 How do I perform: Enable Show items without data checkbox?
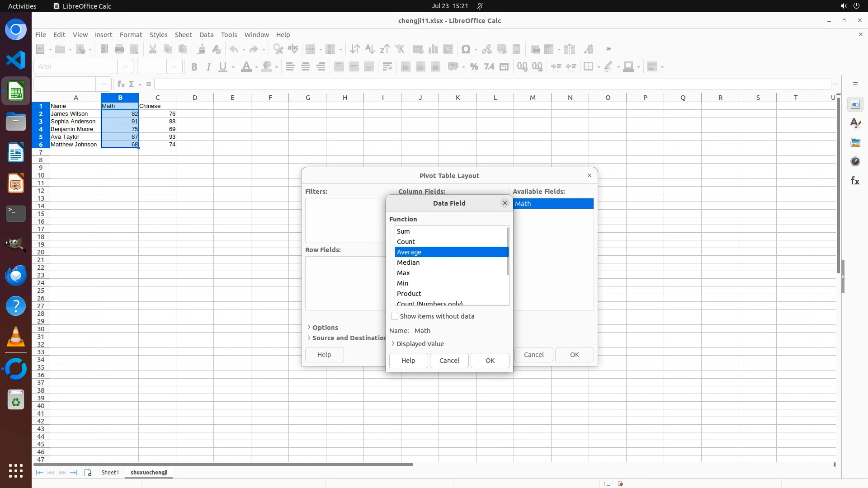(395, 316)
